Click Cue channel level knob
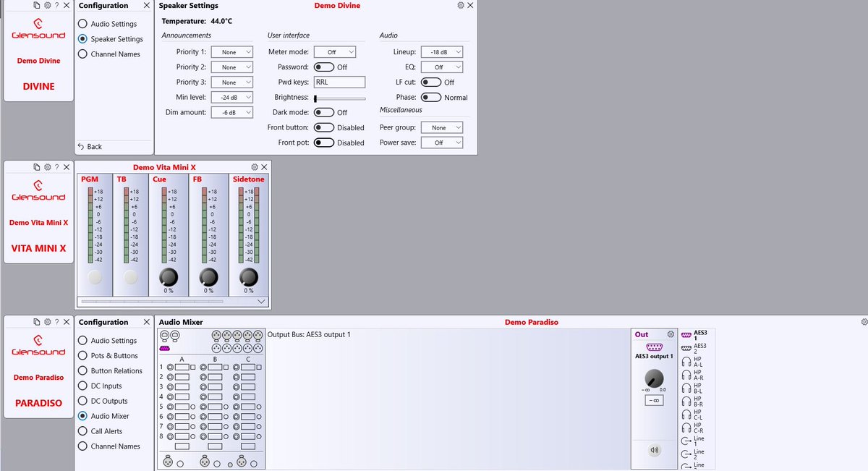The image size is (868, 471). click(169, 276)
